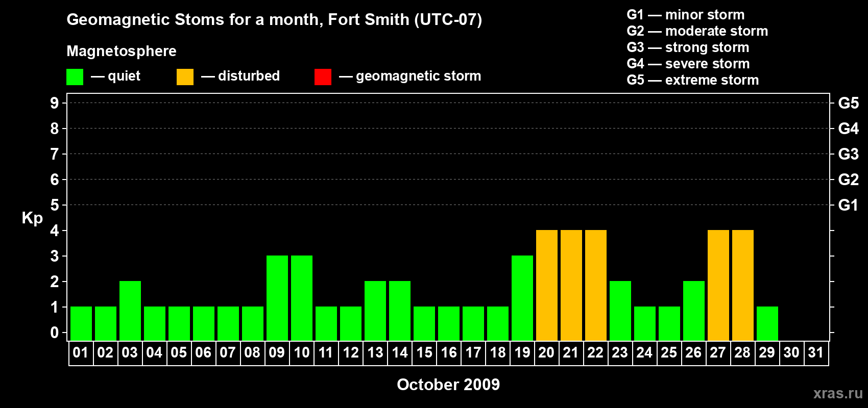Click the date label 31
868x408 pixels.
(x=816, y=353)
